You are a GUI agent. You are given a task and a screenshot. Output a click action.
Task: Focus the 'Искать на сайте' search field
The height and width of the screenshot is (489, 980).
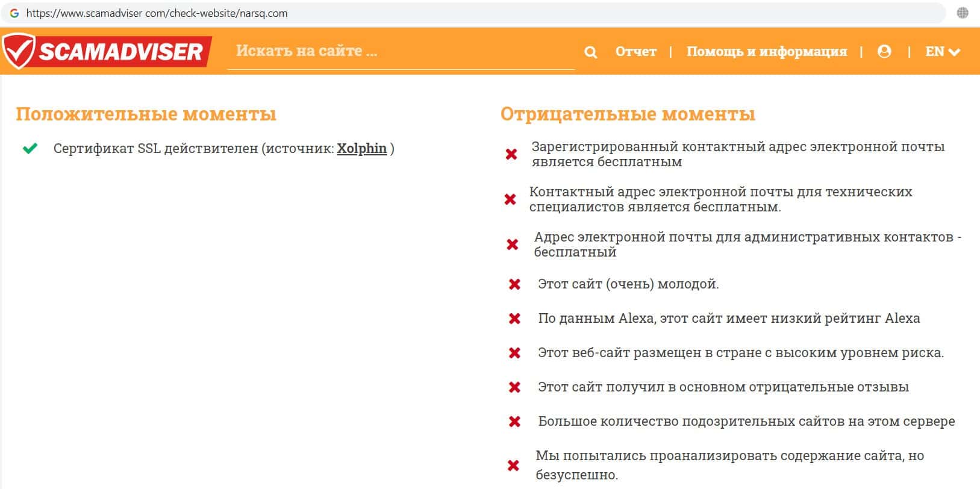coord(401,51)
